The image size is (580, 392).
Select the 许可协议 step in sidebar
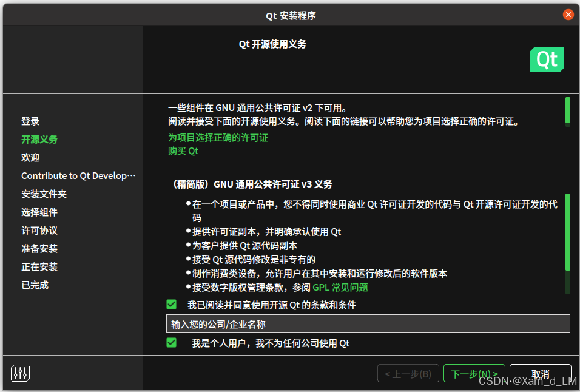pyautogui.click(x=39, y=231)
